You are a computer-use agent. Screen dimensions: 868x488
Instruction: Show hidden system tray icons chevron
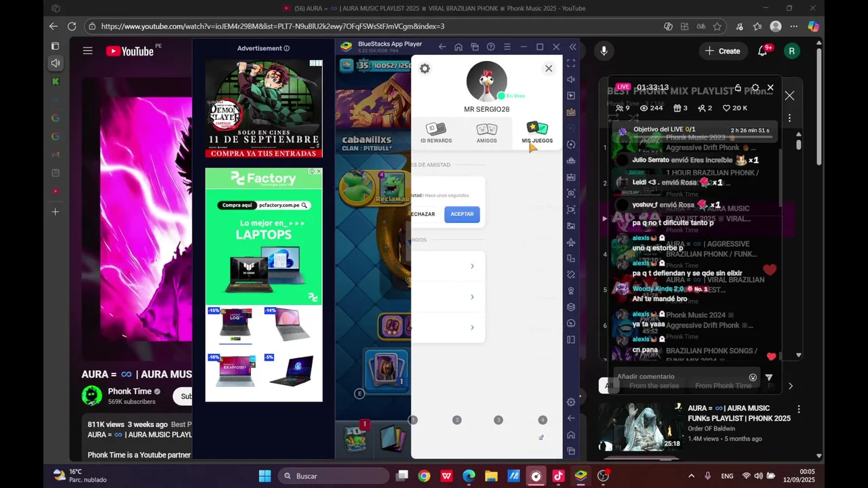pos(691,476)
